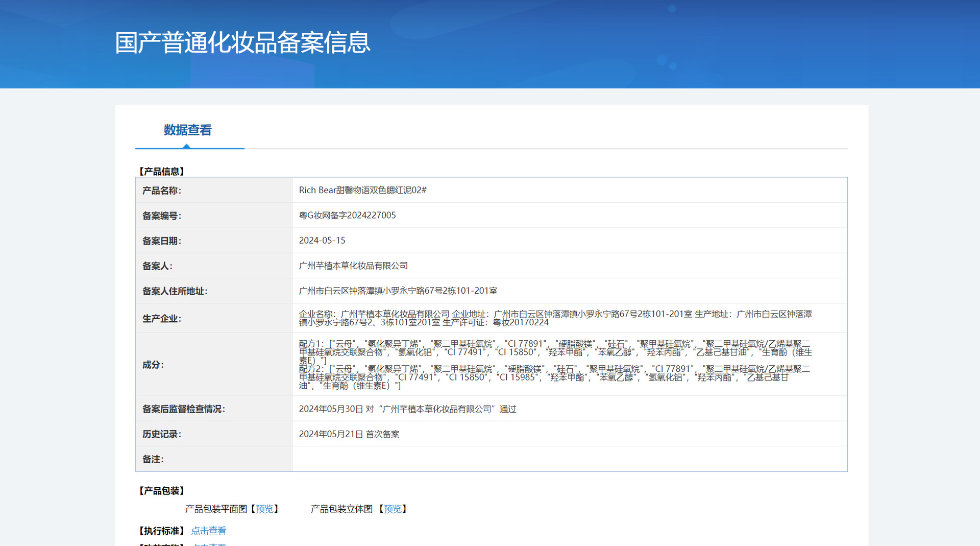Screen dimensions: 980x546
Task: Click the 【执行标准】 section heading
Action: coord(161,531)
